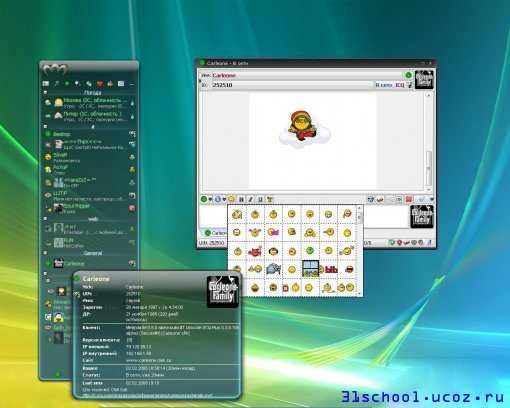The width and height of the screenshot is (510, 408).
Task: Click the Corleone Family avatar beside message input
Action: [422, 217]
